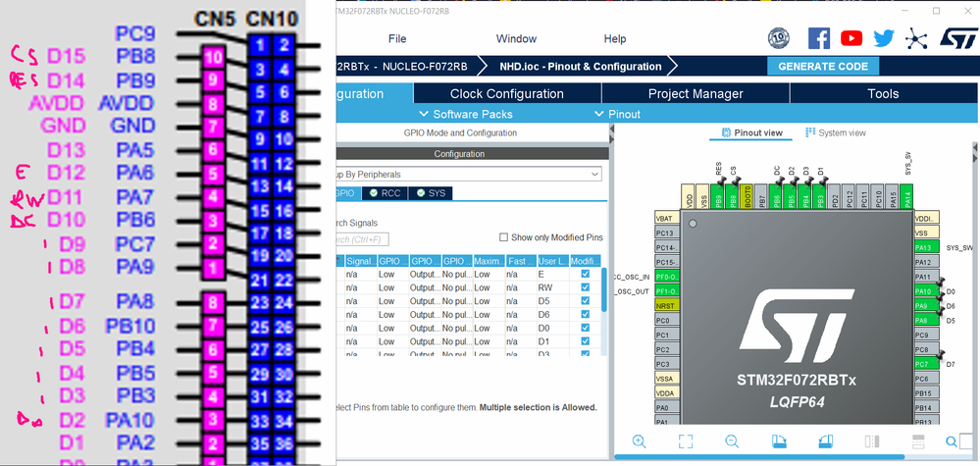Open the ST Facebook page icon

click(x=819, y=38)
